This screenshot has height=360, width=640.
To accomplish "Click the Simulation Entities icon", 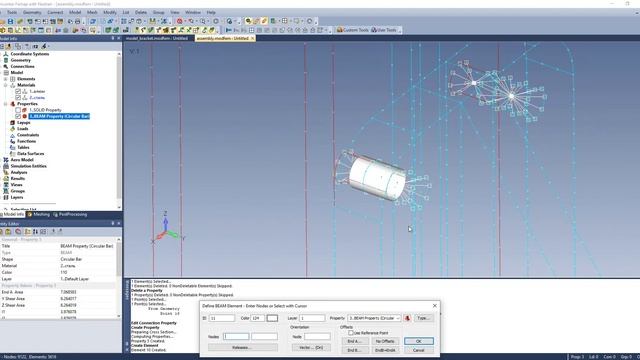I will point(6,166).
